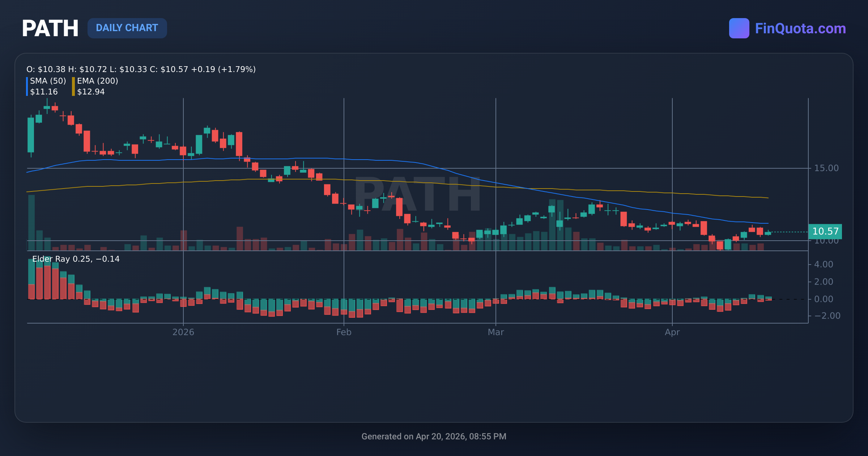Click the PATH ticker title

(x=50, y=28)
